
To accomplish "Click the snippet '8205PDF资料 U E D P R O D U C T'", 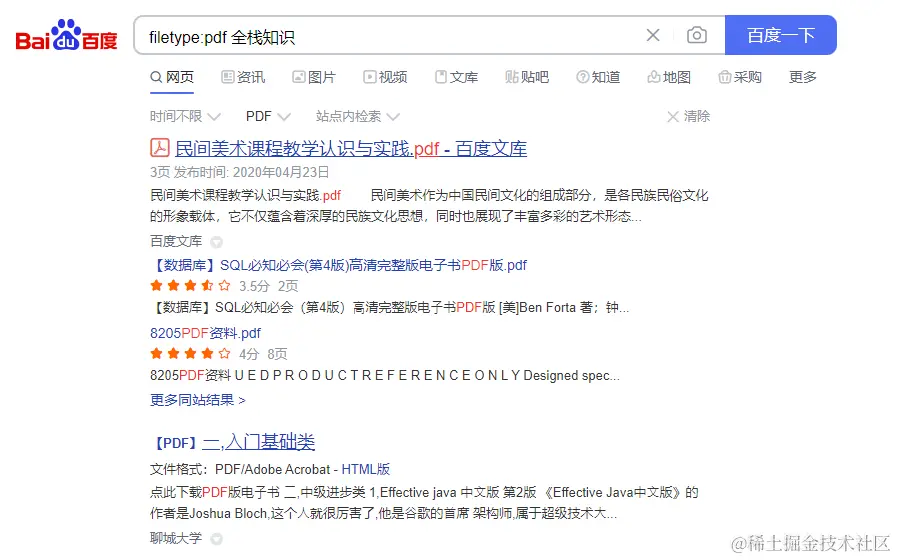I will pyautogui.click(x=384, y=376).
